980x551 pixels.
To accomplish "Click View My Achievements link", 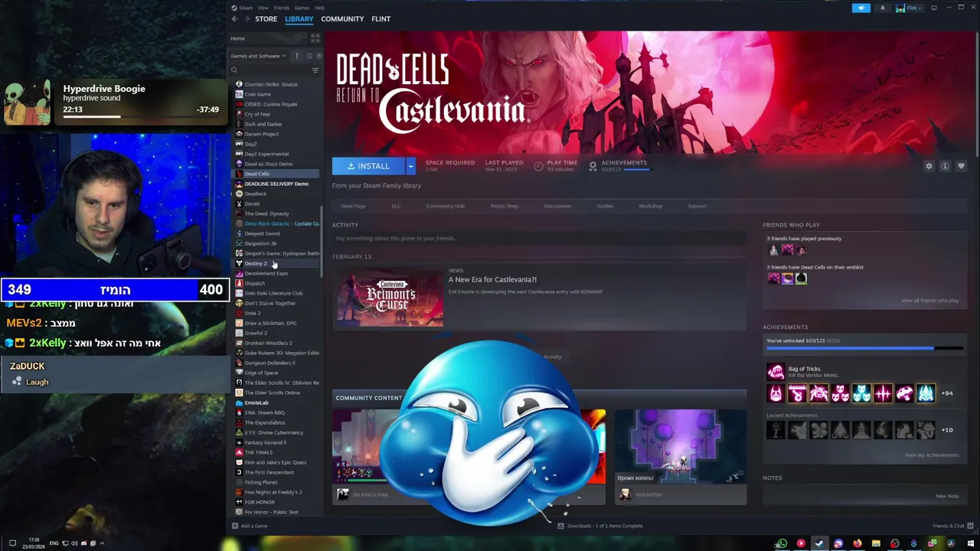I will point(932,455).
